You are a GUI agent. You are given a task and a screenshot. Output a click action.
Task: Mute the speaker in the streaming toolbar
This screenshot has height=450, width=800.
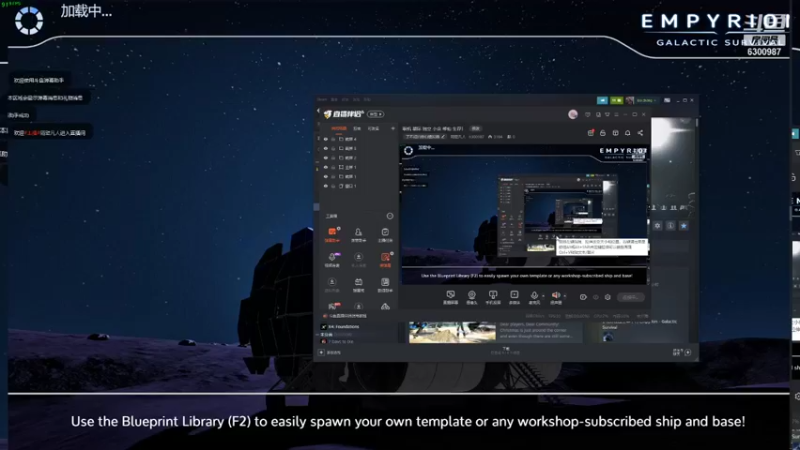point(556,295)
